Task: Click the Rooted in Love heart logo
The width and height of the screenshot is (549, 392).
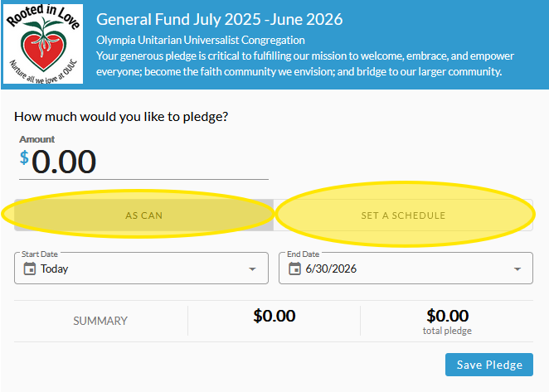Action: pyautogui.click(x=43, y=44)
